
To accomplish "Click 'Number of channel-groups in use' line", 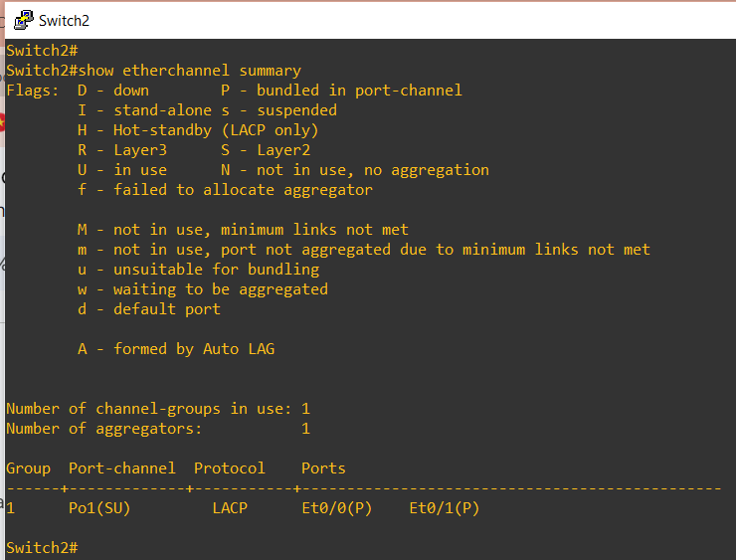I will [158, 409].
